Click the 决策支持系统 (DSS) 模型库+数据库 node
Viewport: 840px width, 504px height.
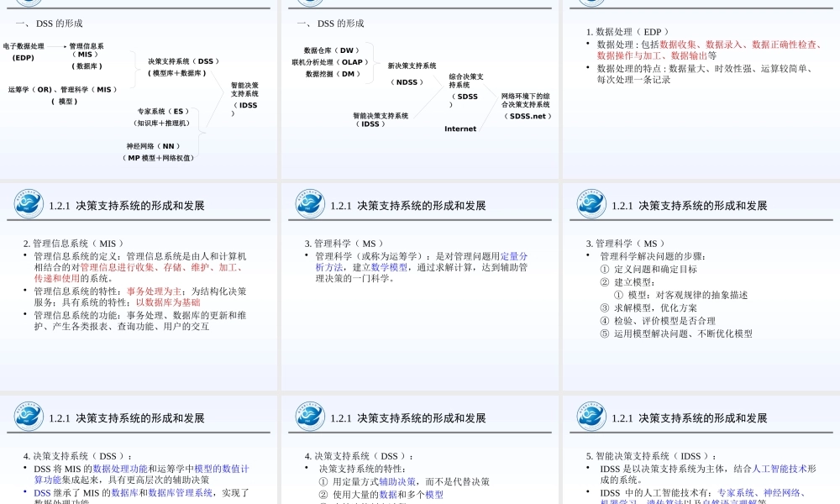point(182,67)
